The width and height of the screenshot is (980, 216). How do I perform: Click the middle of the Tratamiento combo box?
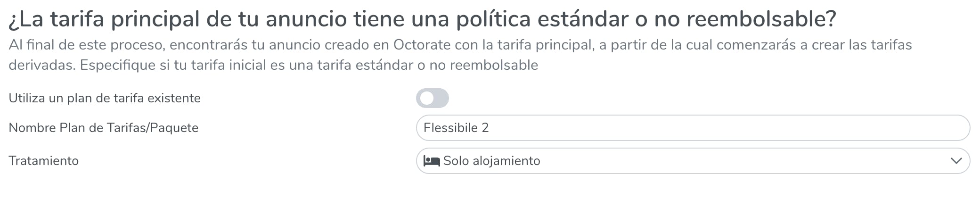693,161
